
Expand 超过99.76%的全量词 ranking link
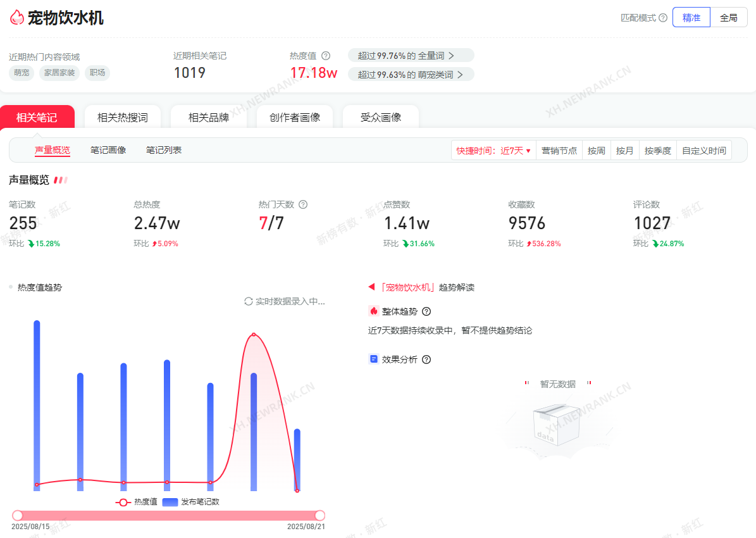point(411,56)
